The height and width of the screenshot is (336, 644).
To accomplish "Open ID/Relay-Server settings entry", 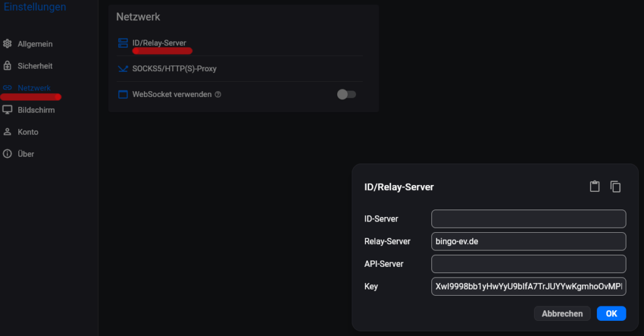I will (159, 43).
